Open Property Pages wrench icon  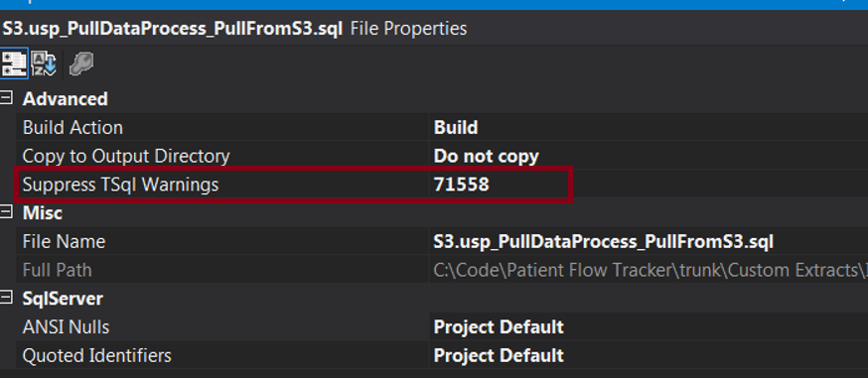coord(80,63)
